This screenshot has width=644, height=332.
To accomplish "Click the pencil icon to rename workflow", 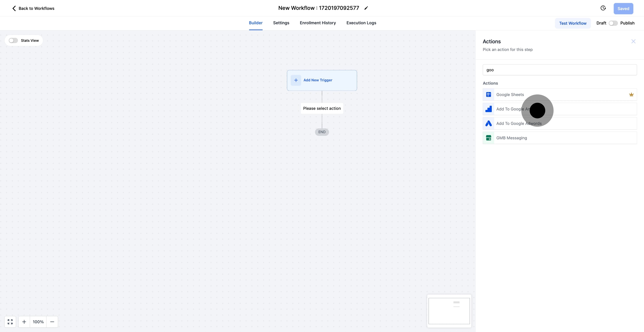I will [x=366, y=8].
